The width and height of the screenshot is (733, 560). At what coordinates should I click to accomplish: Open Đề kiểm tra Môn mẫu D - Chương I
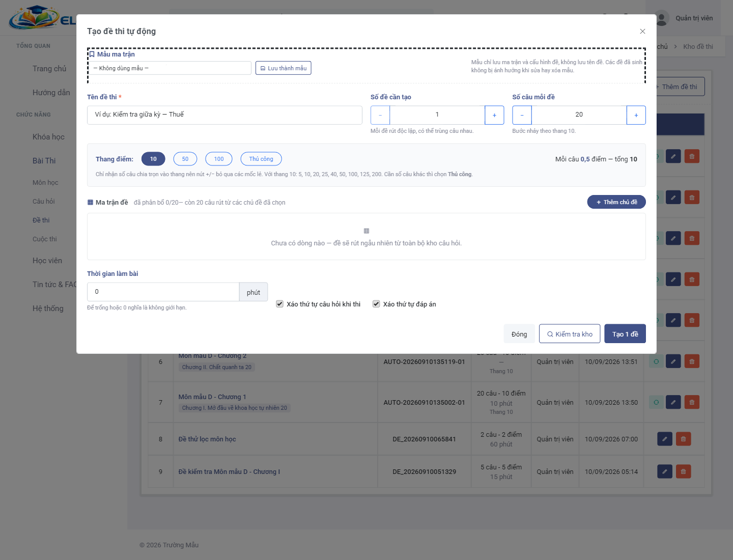pyautogui.click(x=229, y=471)
